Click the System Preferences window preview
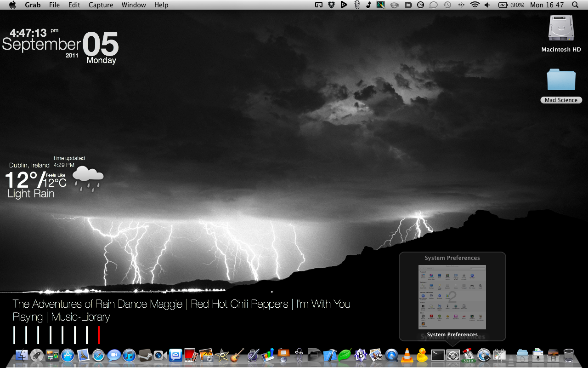 452,297
